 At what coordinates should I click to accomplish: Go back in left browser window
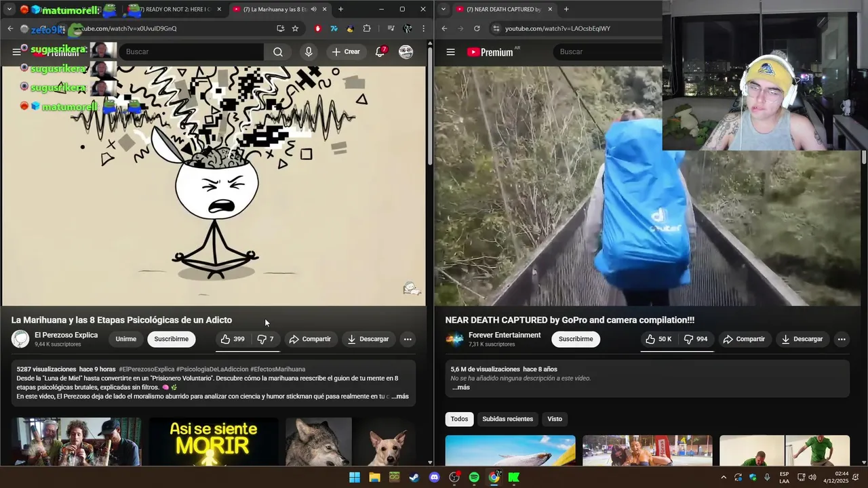(10, 28)
